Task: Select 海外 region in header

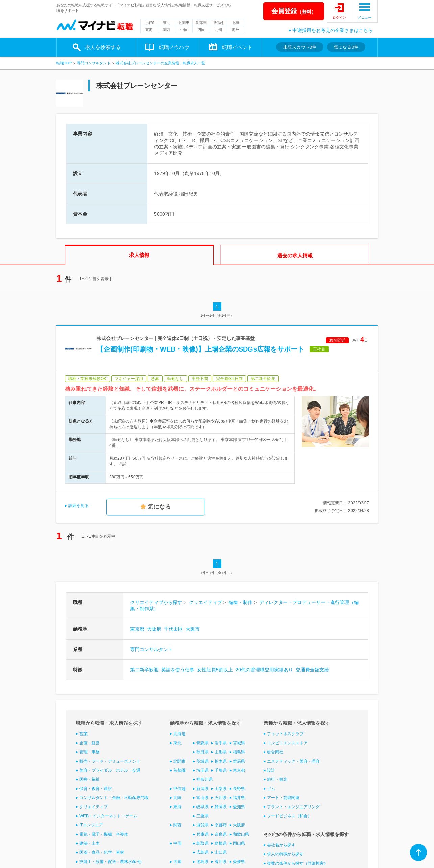Action: coord(236,30)
